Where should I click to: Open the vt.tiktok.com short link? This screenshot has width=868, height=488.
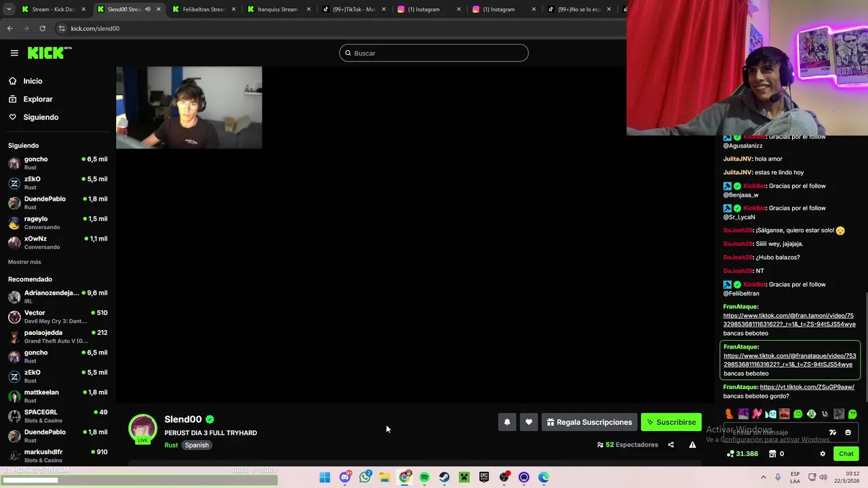(x=807, y=387)
